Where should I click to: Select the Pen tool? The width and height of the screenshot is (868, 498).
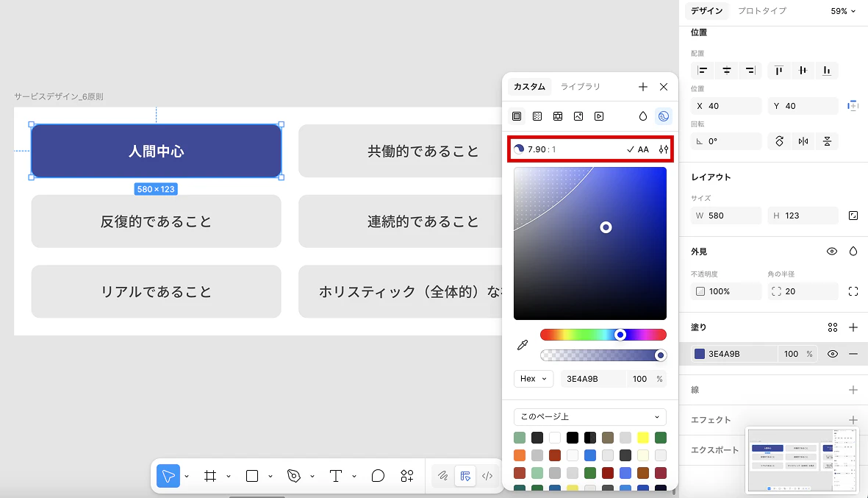pyautogui.click(x=294, y=476)
